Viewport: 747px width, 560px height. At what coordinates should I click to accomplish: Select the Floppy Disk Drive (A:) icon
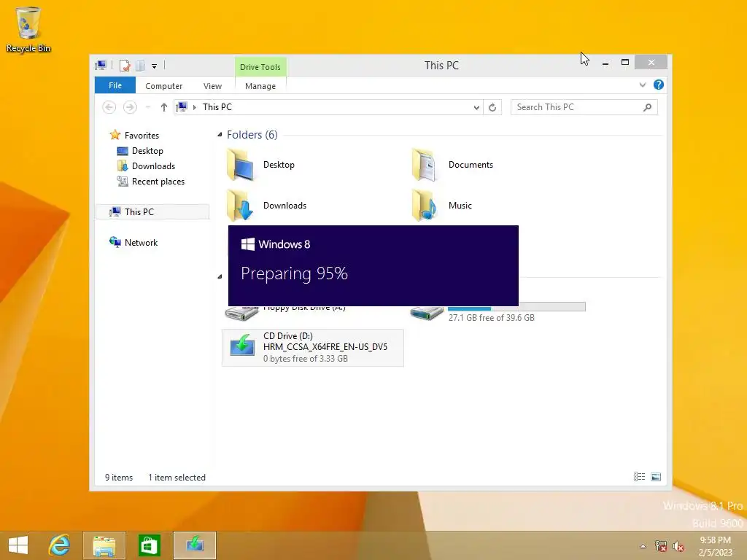tap(241, 314)
